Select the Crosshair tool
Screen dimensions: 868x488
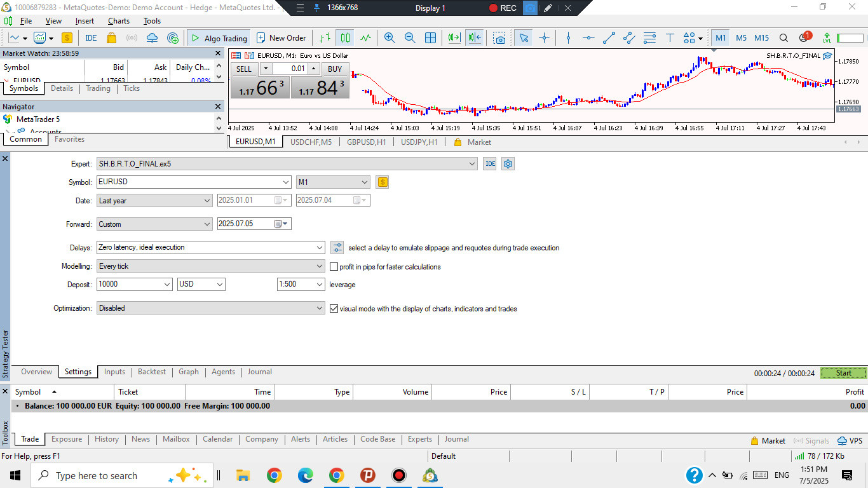point(544,38)
